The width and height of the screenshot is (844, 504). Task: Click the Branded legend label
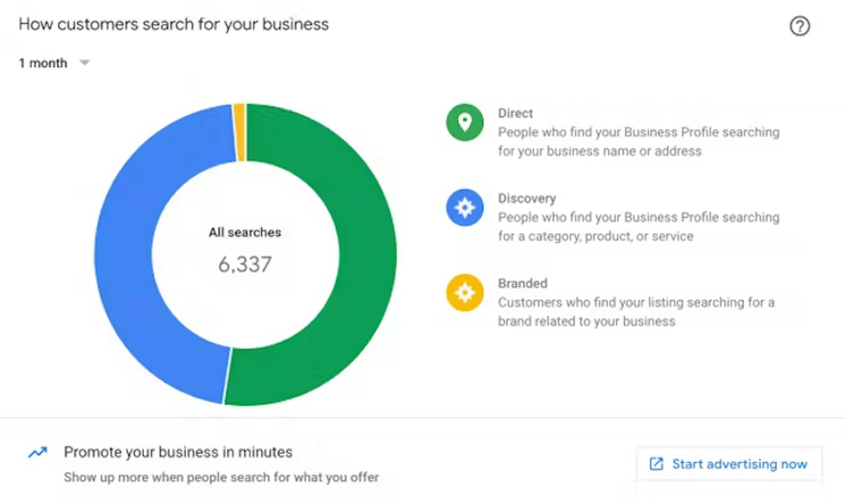pos(523,283)
